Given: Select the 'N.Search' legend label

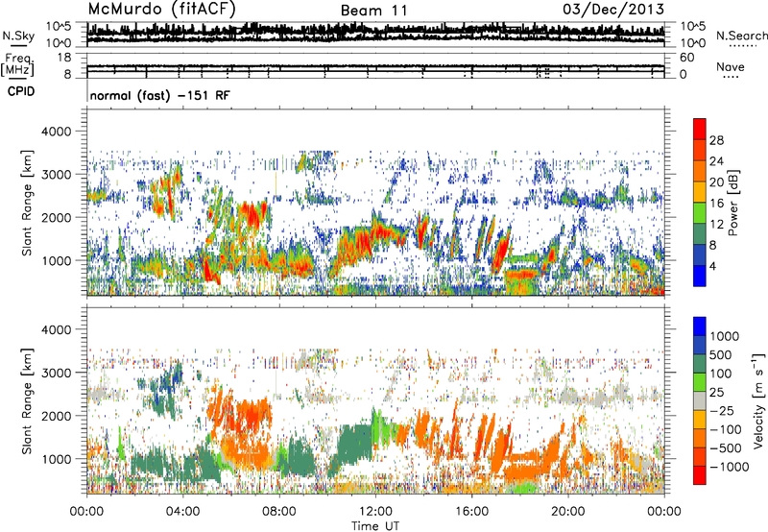Looking at the screenshot, I should click(x=741, y=36).
